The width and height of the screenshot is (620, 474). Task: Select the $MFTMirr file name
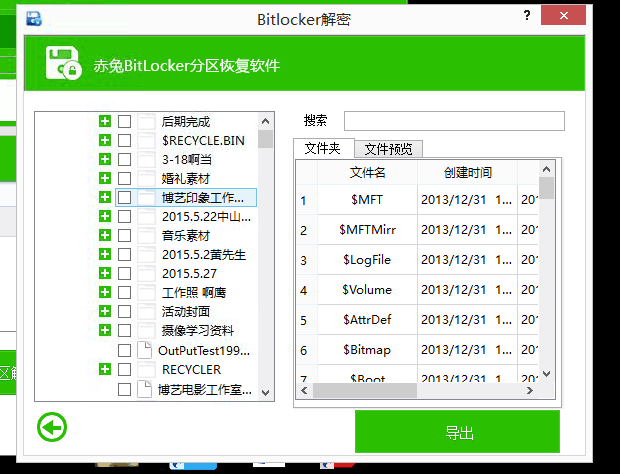[x=367, y=230]
